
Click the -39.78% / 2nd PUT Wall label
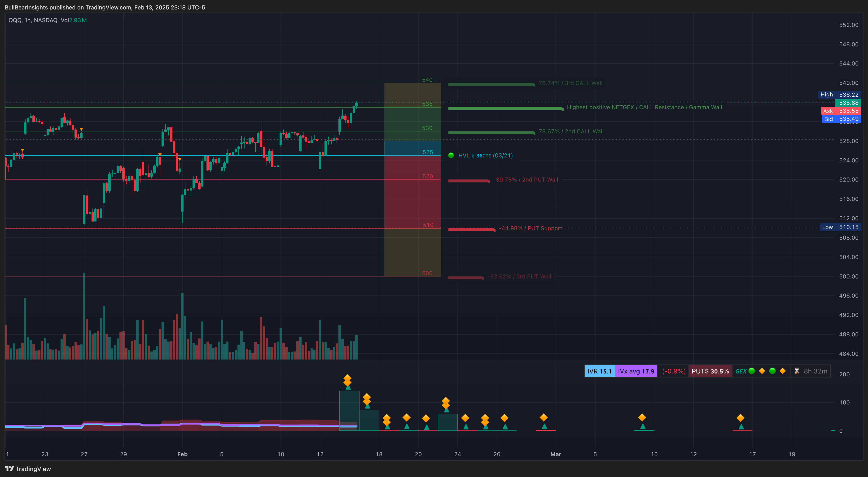point(525,180)
